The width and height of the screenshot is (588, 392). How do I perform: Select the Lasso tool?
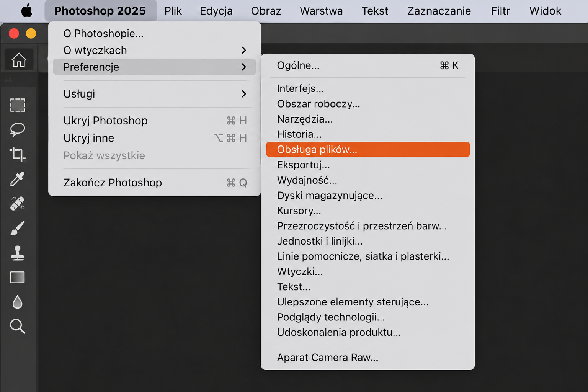(18, 130)
